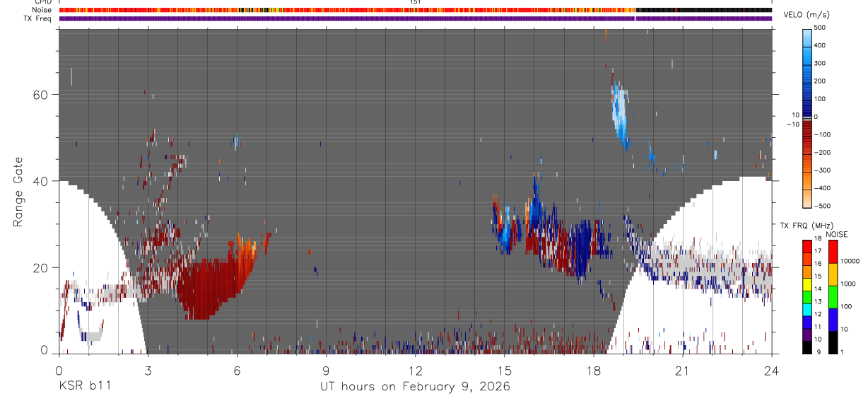This screenshot has height=401, width=868.
Task: Click the "15" tick on the UT hours axis
Action: 505,371
